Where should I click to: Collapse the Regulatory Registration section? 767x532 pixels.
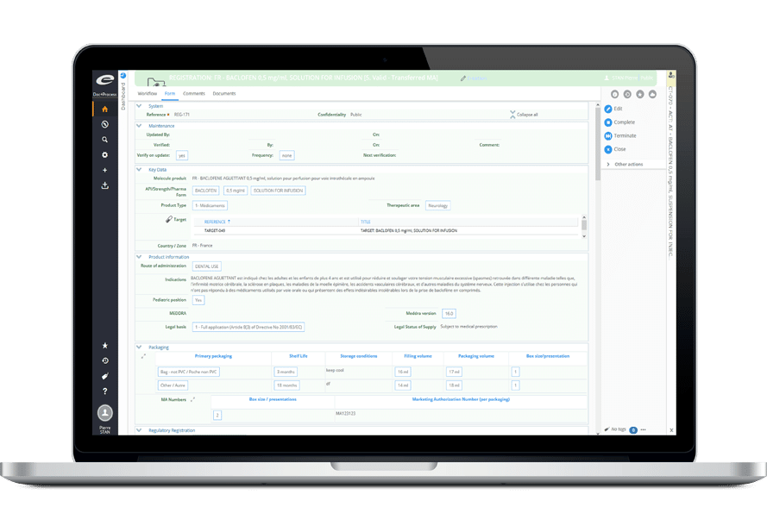139,429
